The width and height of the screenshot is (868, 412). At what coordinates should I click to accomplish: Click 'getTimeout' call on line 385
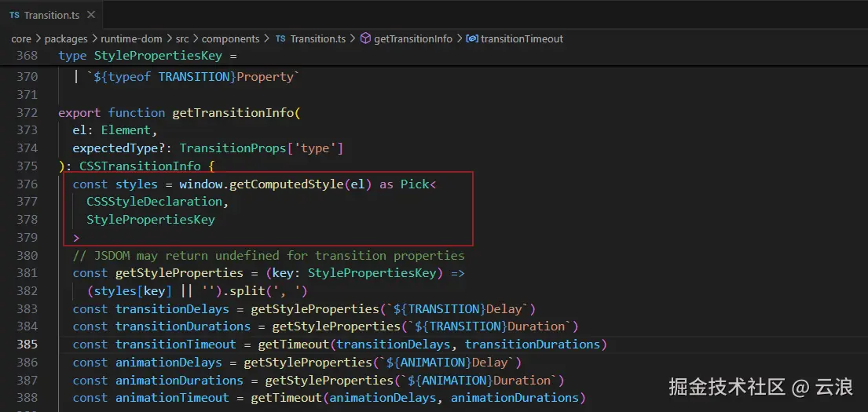click(x=294, y=345)
